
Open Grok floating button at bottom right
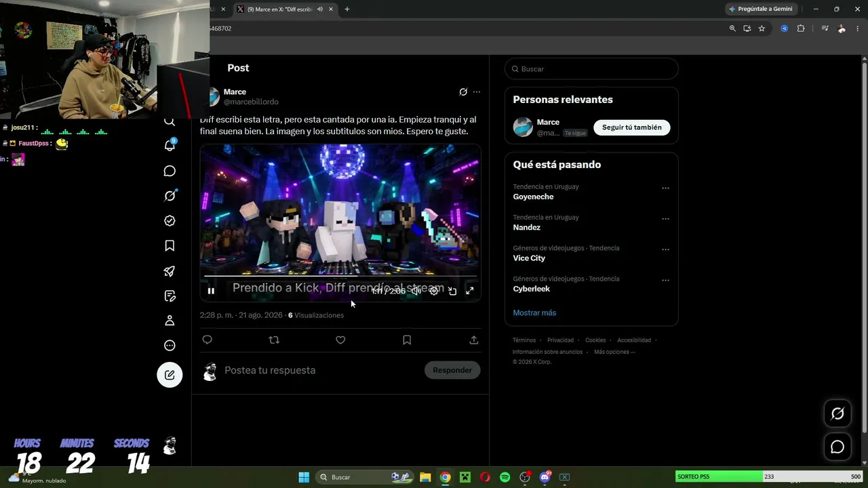pos(837,413)
